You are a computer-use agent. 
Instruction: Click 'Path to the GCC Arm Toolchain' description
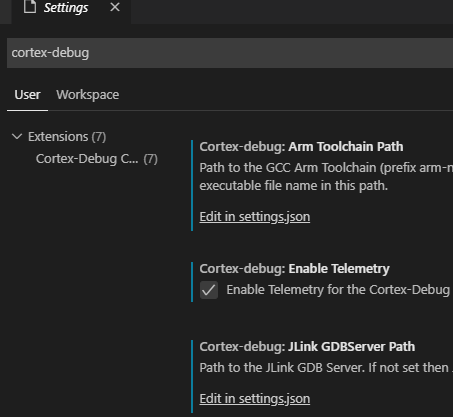(326, 177)
